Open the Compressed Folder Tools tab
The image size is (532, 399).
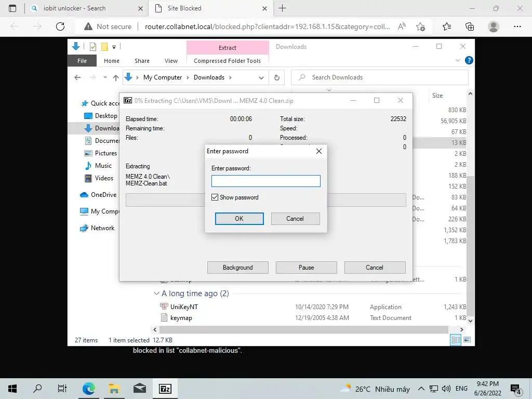click(x=228, y=61)
